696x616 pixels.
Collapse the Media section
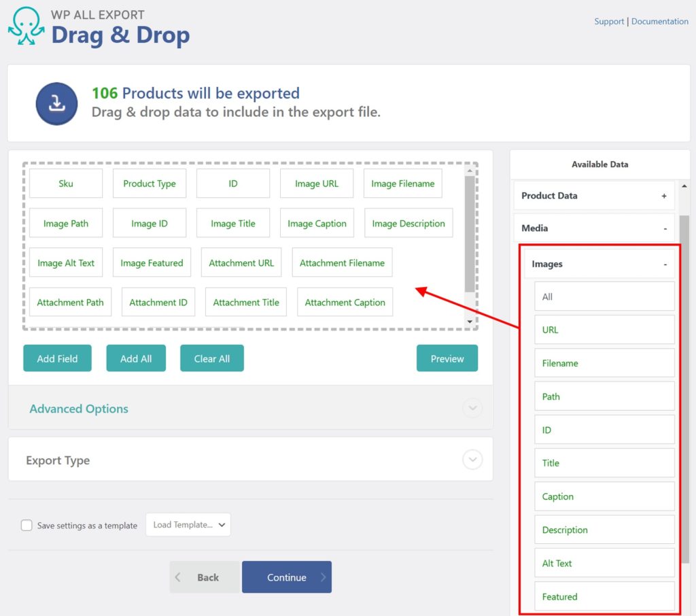pos(664,228)
